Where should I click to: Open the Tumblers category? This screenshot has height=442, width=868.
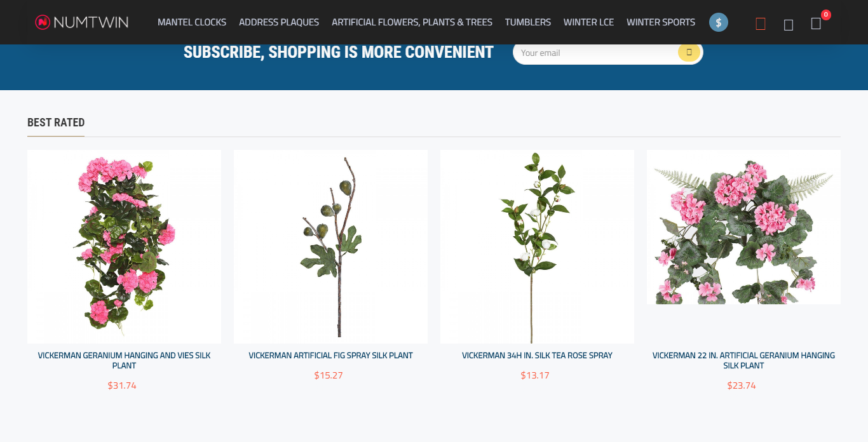528,22
